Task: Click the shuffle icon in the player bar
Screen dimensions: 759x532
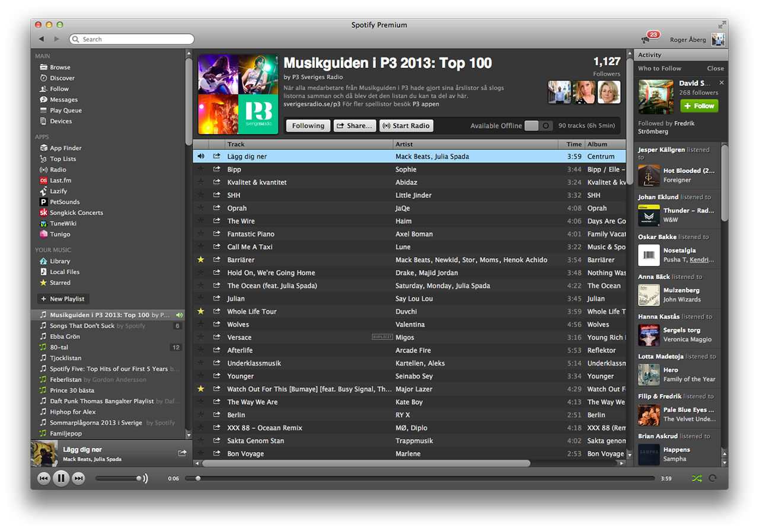Action: pyautogui.click(x=696, y=479)
